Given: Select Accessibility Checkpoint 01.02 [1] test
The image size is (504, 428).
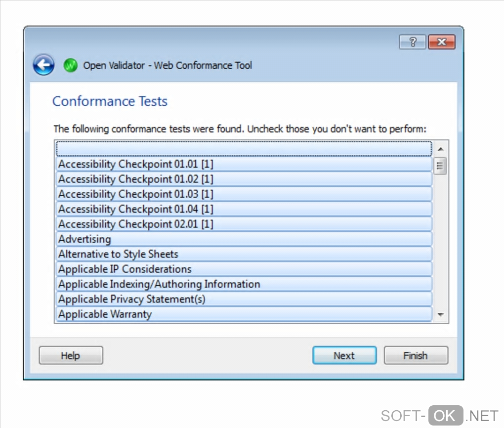Looking at the screenshot, I should pyautogui.click(x=136, y=179).
